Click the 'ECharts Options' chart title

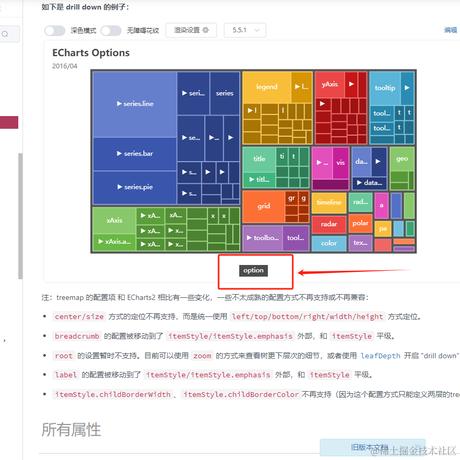(x=91, y=53)
